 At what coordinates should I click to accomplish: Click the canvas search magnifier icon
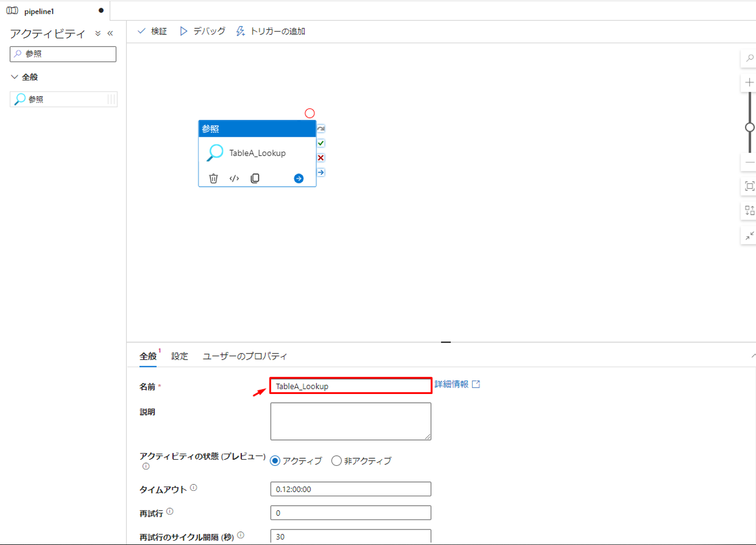749,58
